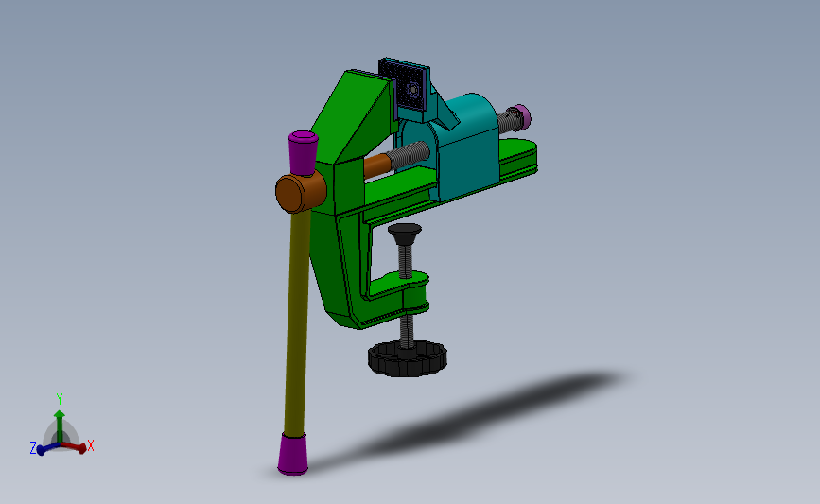The height and width of the screenshot is (504, 820).
Task: Select the vertical clamp screw thread above the knob
Action: point(407,330)
